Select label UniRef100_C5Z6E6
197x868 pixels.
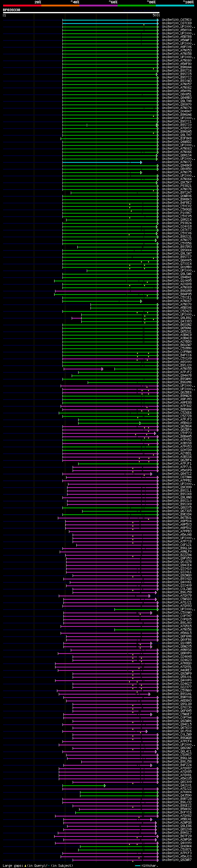click(177, 413)
